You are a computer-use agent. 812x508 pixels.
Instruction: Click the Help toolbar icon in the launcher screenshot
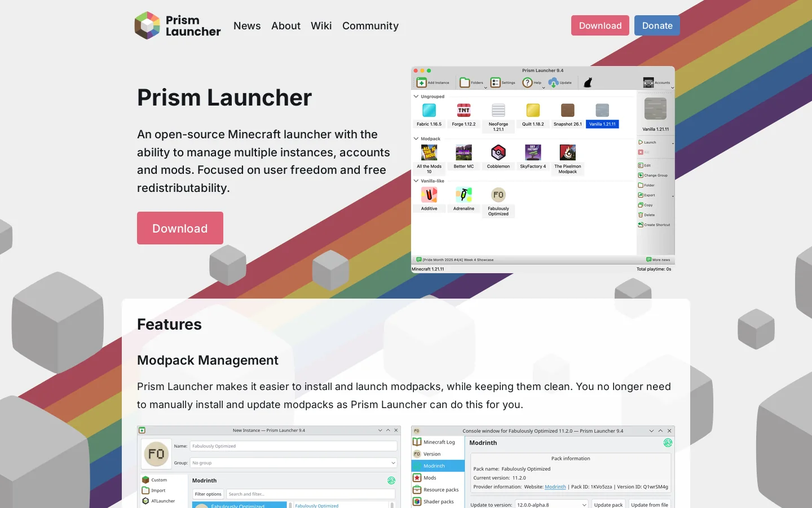[x=527, y=82]
